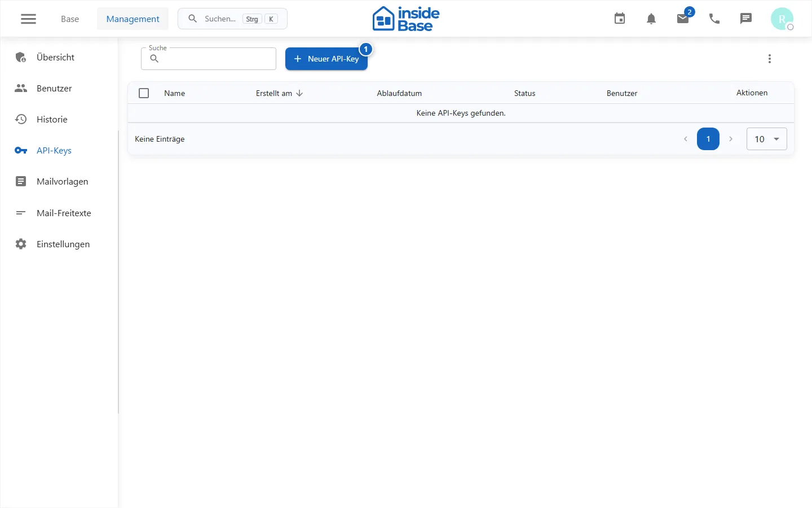Click the Neuer API-Key button

[326, 59]
